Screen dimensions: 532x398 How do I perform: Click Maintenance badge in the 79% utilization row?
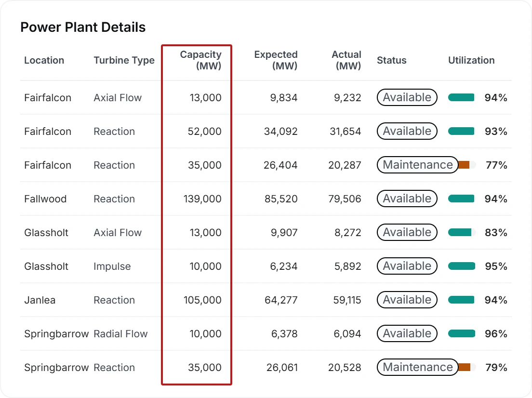[417, 367]
